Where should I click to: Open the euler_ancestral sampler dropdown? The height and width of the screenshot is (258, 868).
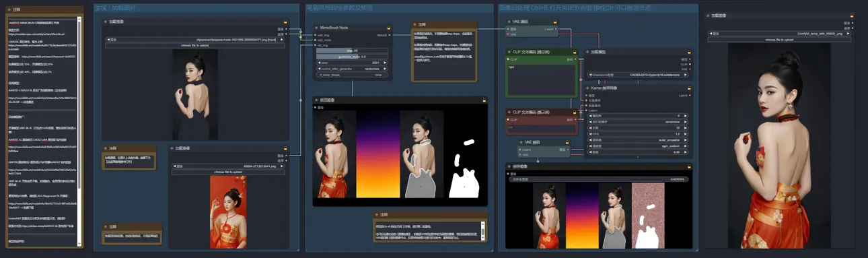tap(638, 140)
